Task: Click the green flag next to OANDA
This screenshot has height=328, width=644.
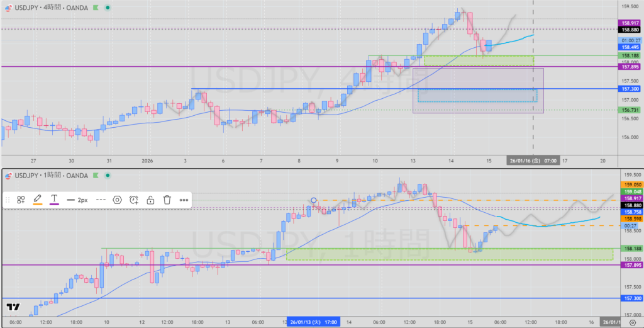Action: tap(94, 8)
